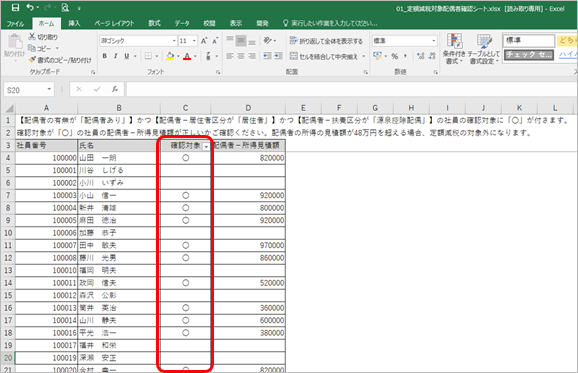Switch to the ページレイアウト tab

coord(114,23)
